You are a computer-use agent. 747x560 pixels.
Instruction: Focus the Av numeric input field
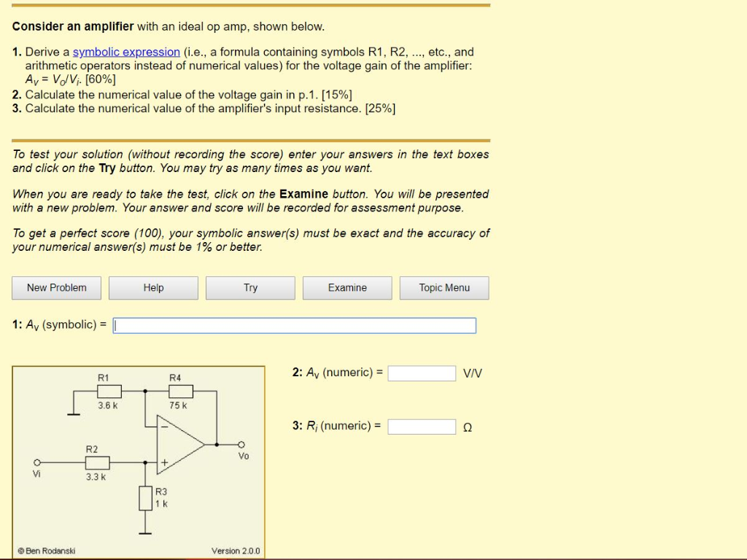(x=422, y=373)
